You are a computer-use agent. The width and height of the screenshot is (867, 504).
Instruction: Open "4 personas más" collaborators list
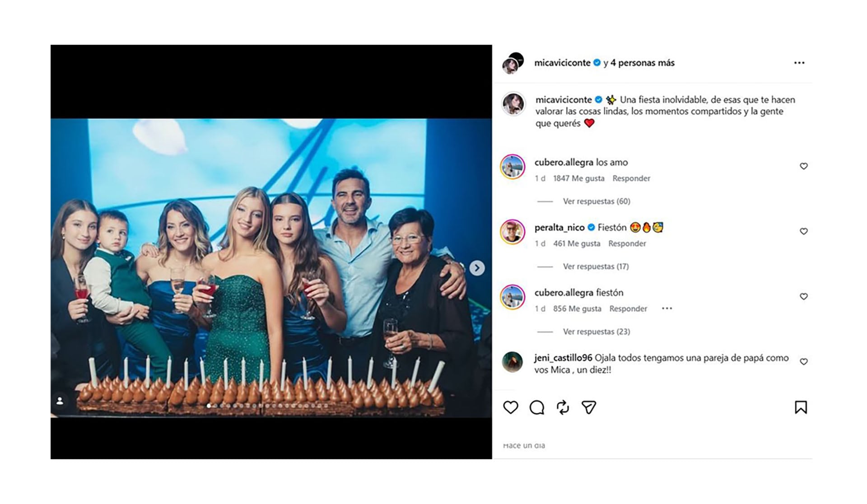pyautogui.click(x=642, y=63)
